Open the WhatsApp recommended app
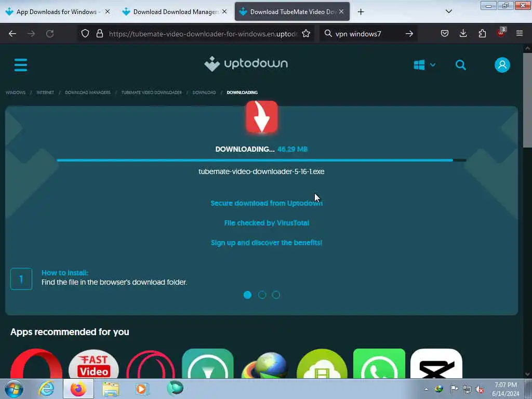The width and height of the screenshot is (532, 399). 379,363
